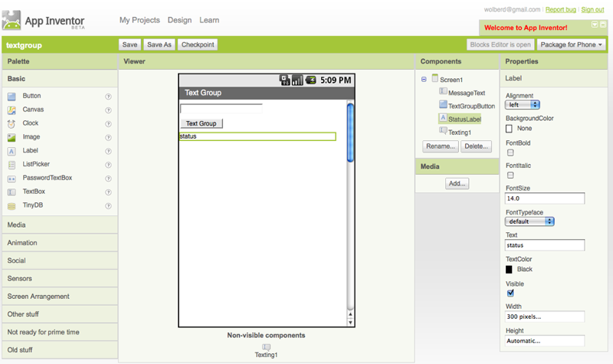Image resolution: width=613 pixels, height=364 pixels.
Task: Open the TextColor Black swatch
Action: (509, 270)
